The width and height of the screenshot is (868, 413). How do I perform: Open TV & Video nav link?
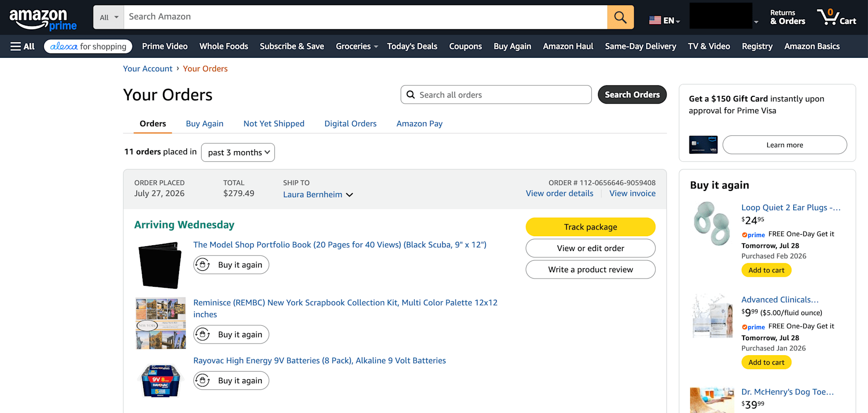pos(709,46)
